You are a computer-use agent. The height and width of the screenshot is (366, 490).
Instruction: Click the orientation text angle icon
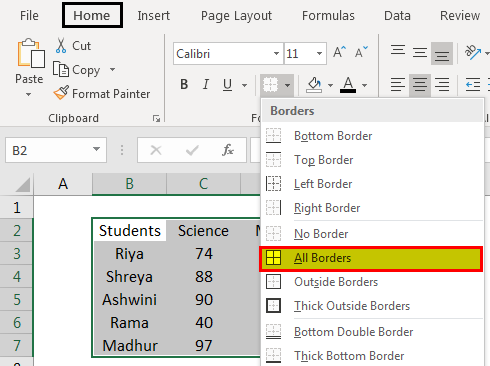pyautogui.click(x=473, y=52)
